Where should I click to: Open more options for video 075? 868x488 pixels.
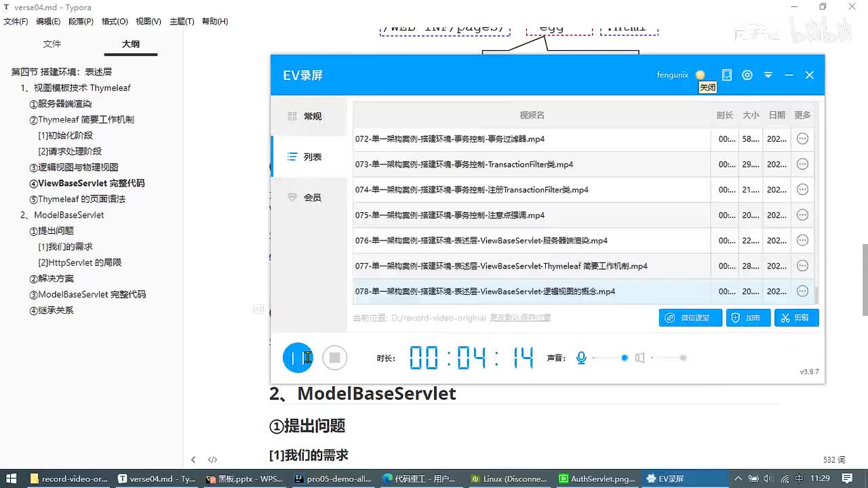coord(802,215)
